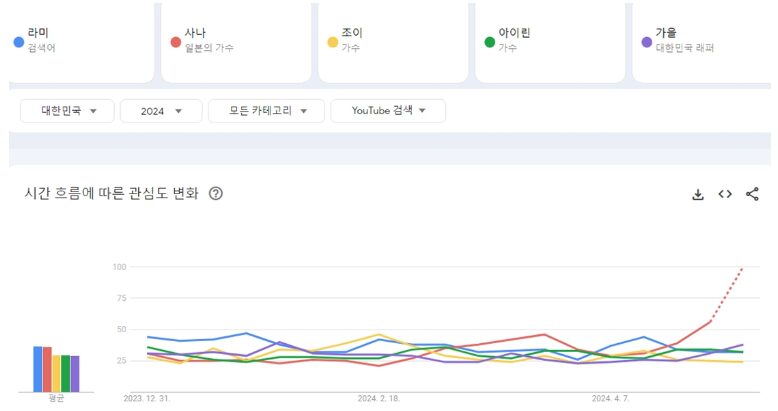The image size is (778, 411).
Task: Click the 가을 comparison term card
Action: [x=704, y=40]
